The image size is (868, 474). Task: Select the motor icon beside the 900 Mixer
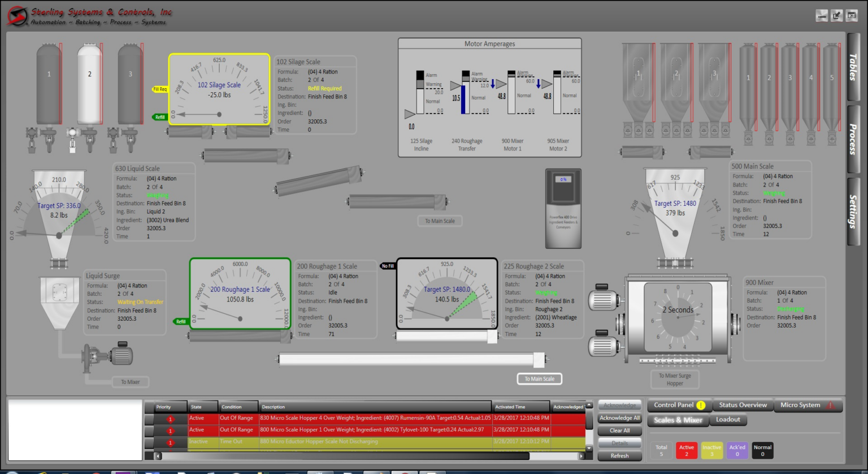click(603, 299)
